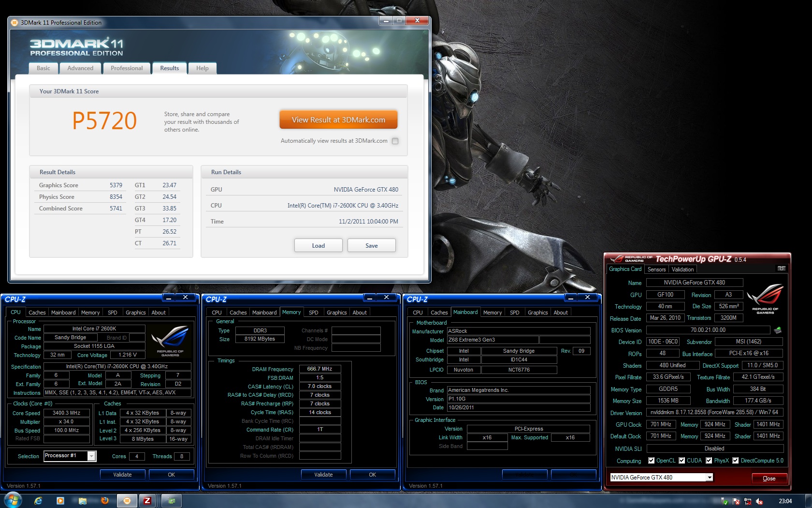Click the GPU-Z BIOS Version field
Image resolution: width=812 pixels, height=508 pixels.
708,330
